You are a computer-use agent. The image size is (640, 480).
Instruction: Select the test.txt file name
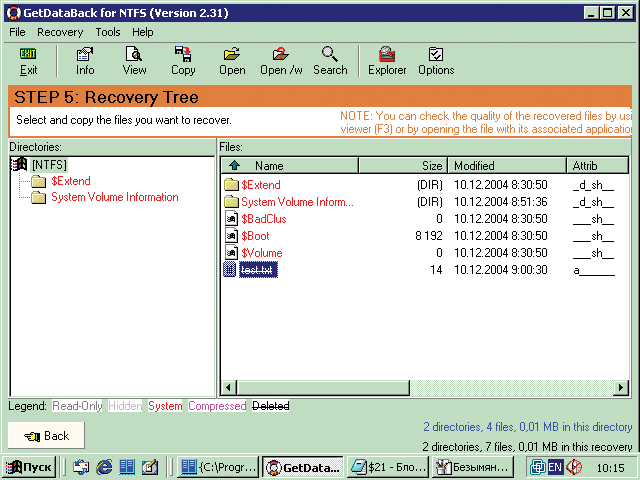(x=258, y=270)
